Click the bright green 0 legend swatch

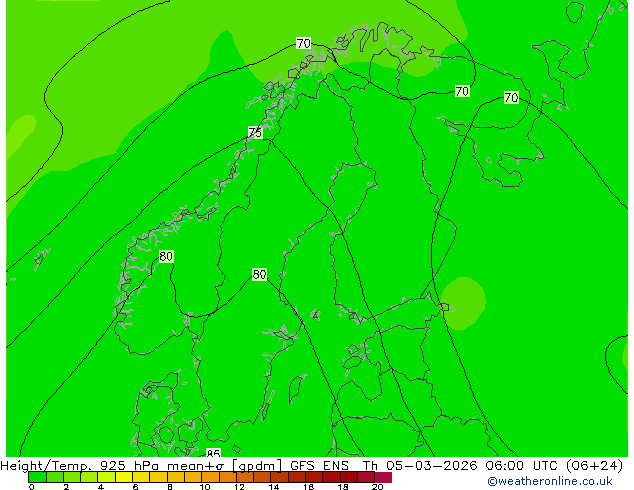tap(37, 477)
